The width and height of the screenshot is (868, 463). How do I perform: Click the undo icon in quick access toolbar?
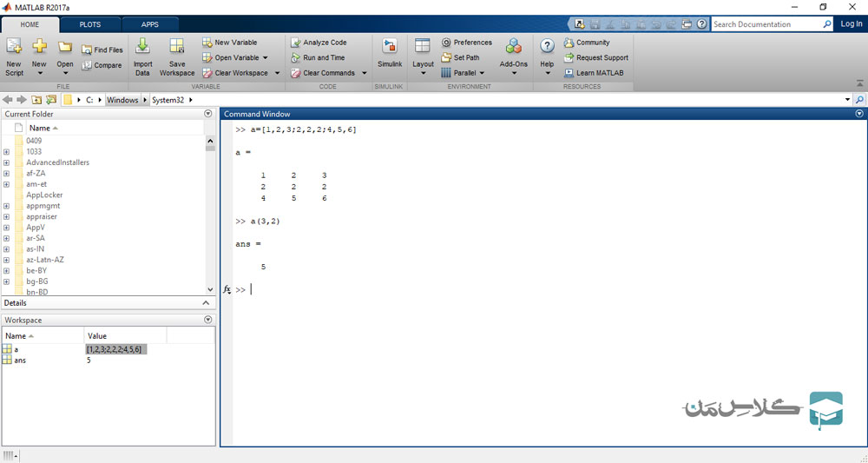(656, 24)
